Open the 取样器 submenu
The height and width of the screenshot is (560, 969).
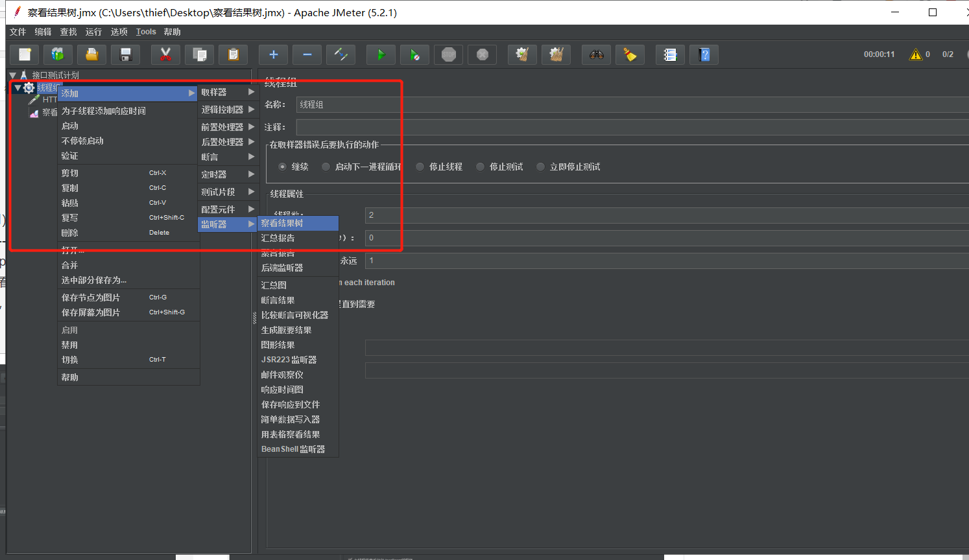(228, 92)
